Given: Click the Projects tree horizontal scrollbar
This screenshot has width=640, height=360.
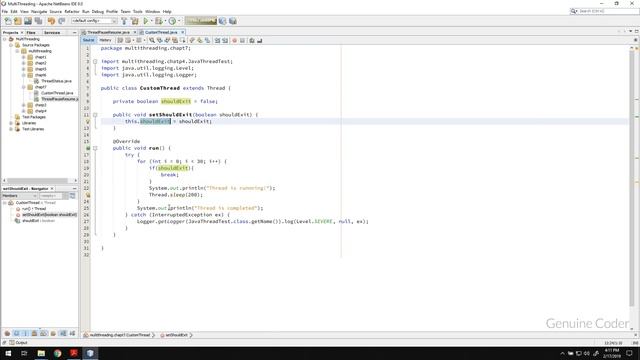Looking at the screenshot, I should click(x=37, y=180).
